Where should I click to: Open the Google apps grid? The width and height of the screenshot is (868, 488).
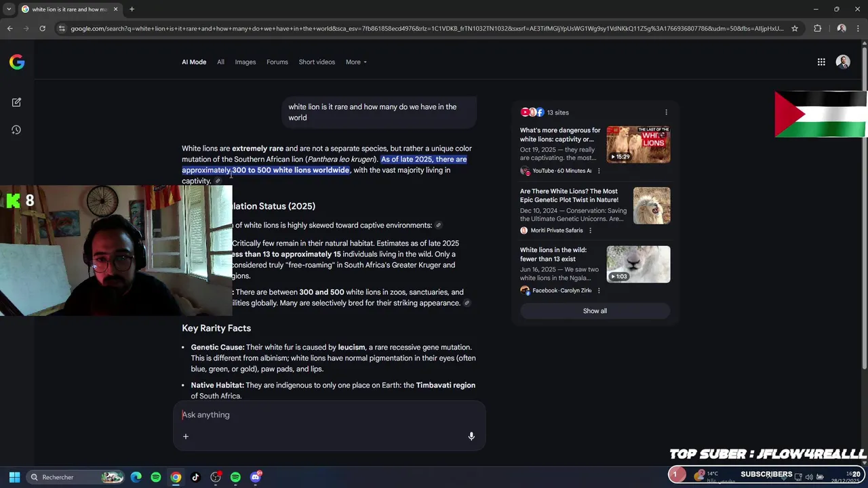pyautogui.click(x=821, y=62)
